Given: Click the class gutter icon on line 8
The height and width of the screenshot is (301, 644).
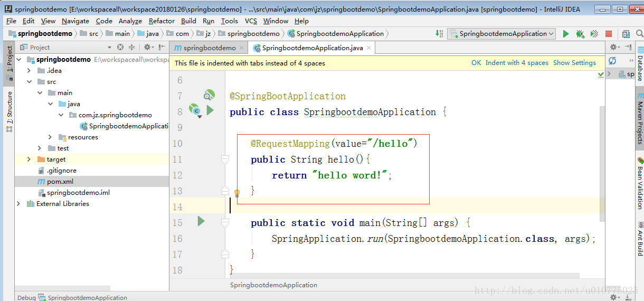Looking at the screenshot, I should coord(196,111).
